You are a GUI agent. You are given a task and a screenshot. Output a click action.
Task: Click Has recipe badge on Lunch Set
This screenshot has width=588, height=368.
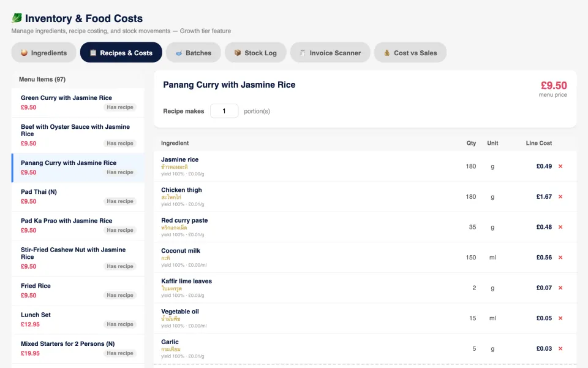(x=120, y=324)
